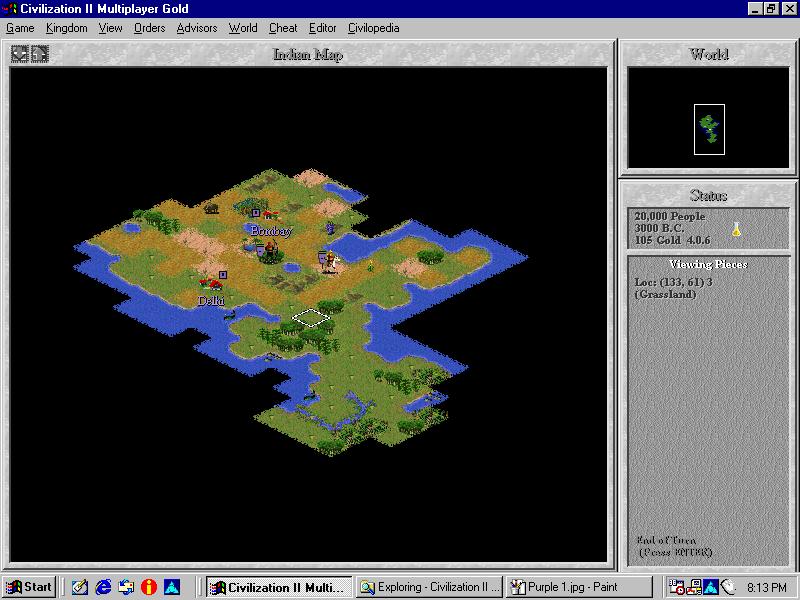
Task: Click the Windows Start button
Action: [29, 587]
